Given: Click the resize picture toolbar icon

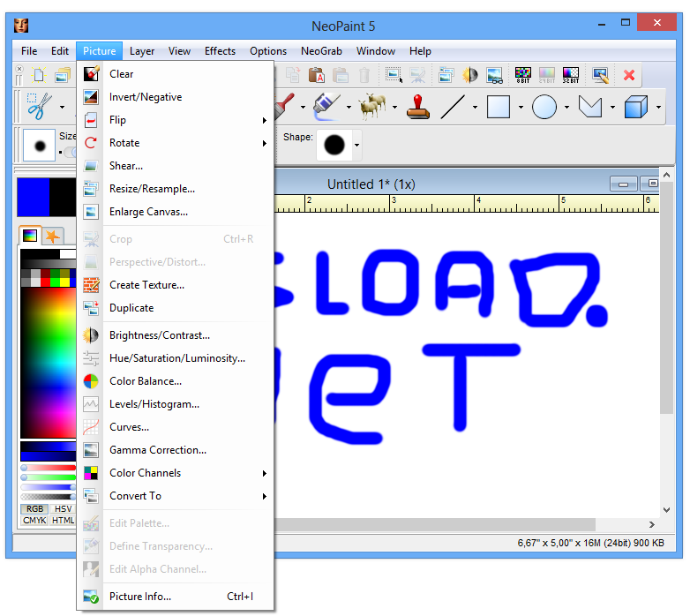Looking at the screenshot, I should pyautogui.click(x=446, y=75).
